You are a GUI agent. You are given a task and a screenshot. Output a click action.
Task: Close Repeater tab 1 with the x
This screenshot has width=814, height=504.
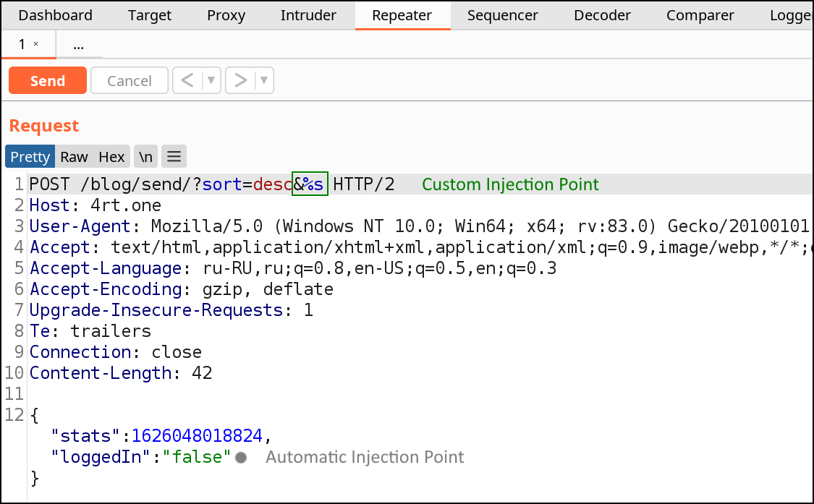coord(36,43)
